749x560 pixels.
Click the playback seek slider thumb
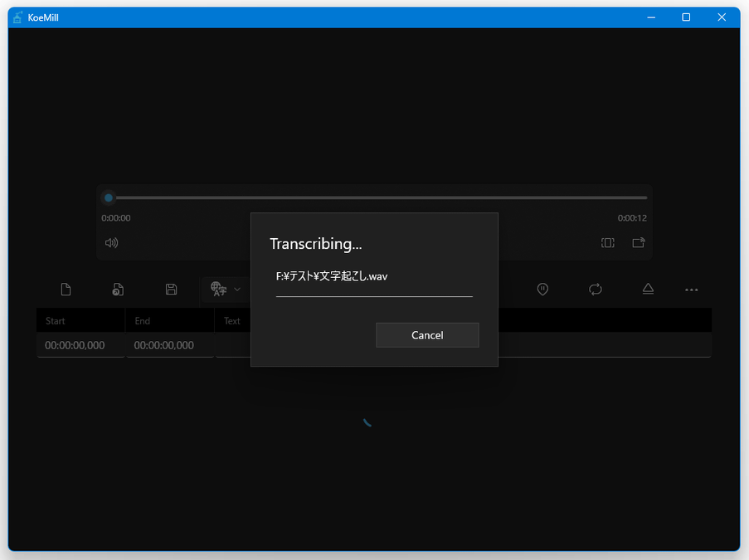coord(108,197)
